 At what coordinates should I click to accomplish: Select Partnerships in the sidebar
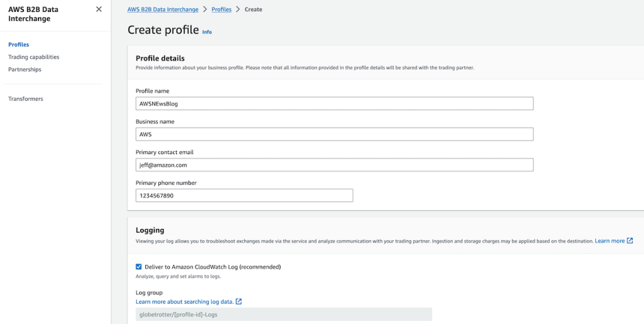click(x=25, y=70)
